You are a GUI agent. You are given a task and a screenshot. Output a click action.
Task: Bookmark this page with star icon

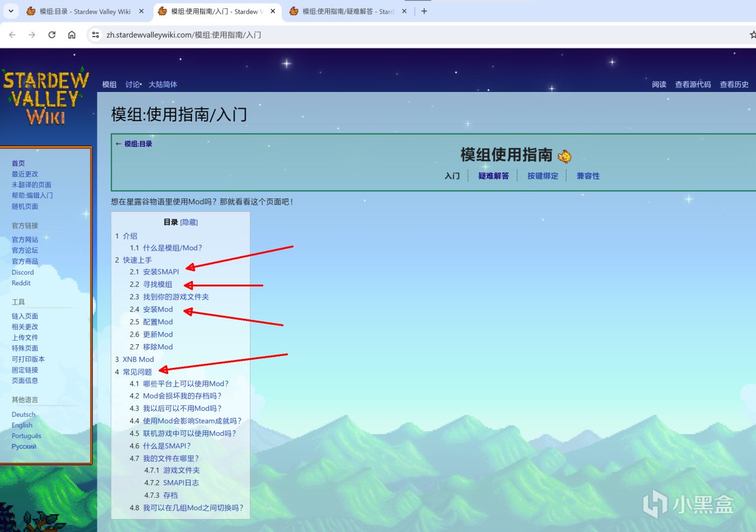tap(752, 35)
